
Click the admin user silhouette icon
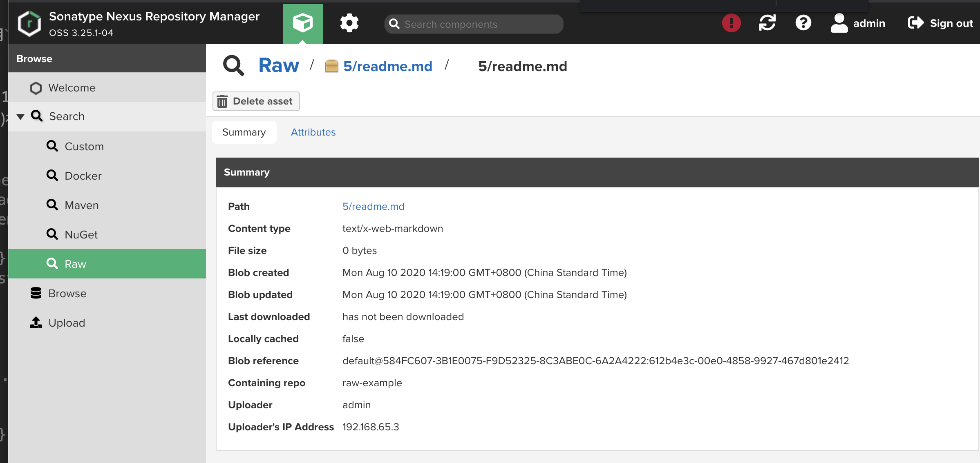pos(839,23)
